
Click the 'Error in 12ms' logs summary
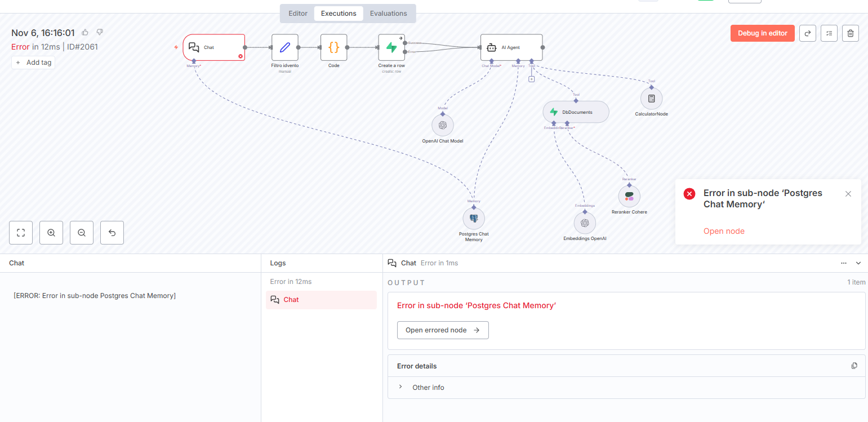coord(291,282)
